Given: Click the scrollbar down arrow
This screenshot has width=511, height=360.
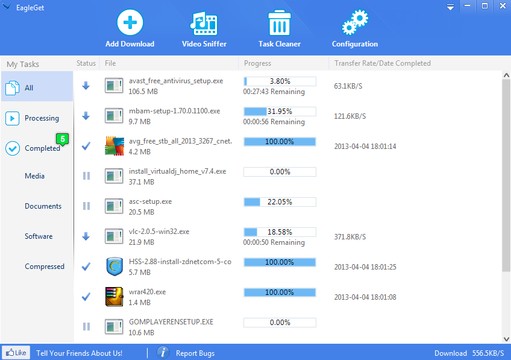Looking at the screenshot, I should click(x=506, y=339).
